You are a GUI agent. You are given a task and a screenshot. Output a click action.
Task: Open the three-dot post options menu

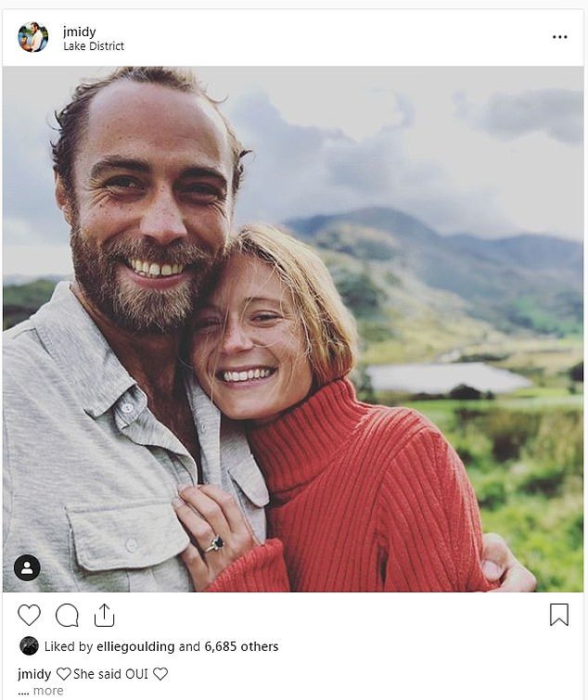tap(560, 37)
